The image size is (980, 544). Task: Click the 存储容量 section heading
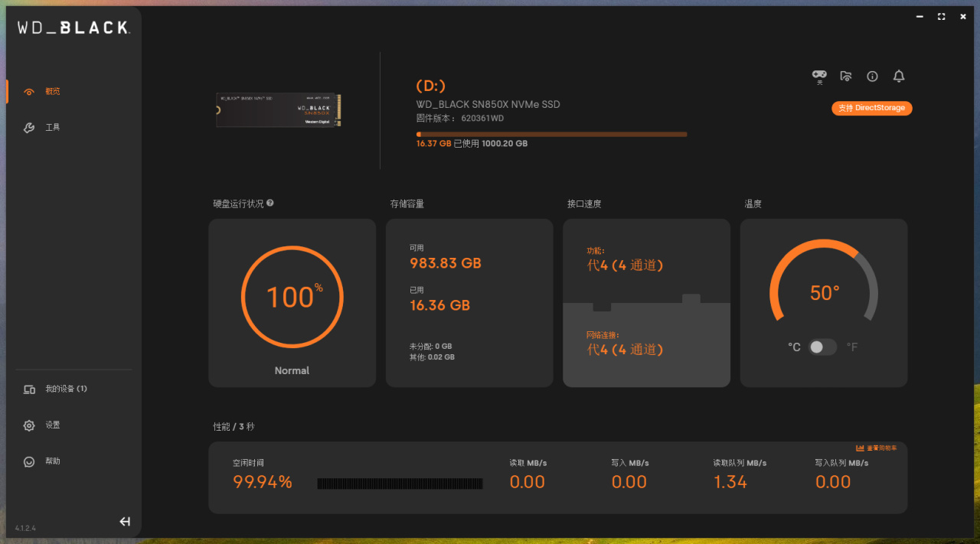[x=407, y=204]
